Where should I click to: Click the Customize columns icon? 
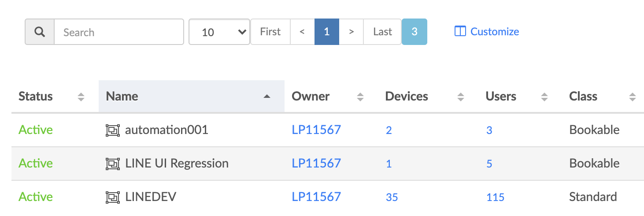coord(460,32)
